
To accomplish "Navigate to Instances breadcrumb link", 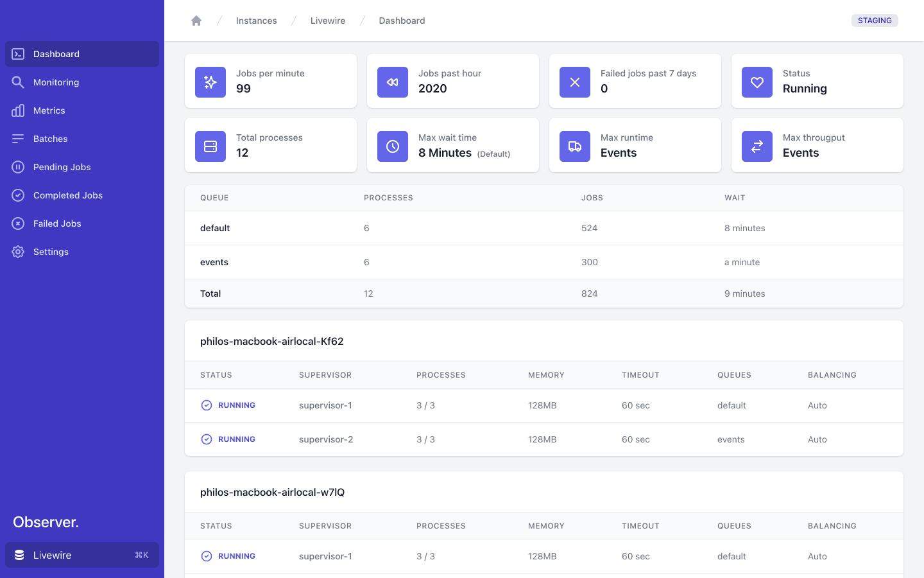I will pyautogui.click(x=256, y=21).
